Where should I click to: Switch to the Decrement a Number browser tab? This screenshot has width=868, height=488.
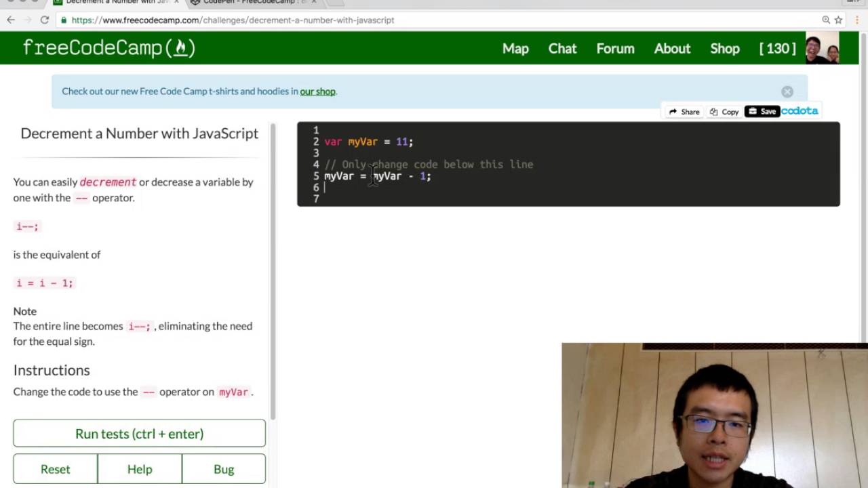(x=115, y=3)
